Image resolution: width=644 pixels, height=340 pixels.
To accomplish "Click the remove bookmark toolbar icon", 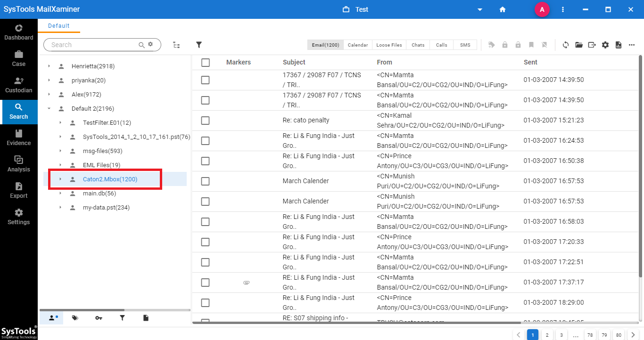I will click(x=545, y=45).
